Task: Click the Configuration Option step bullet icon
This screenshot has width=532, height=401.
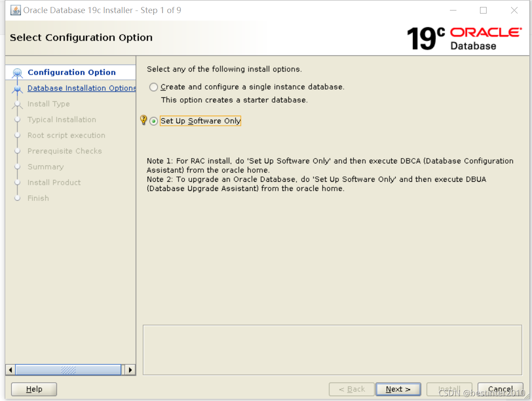Action: pos(17,73)
